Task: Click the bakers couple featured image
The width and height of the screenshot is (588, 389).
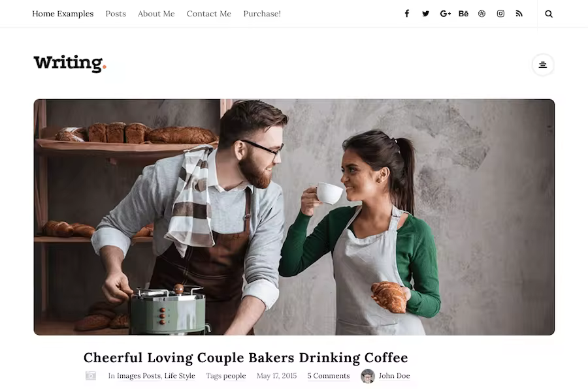Action: click(294, 217)
